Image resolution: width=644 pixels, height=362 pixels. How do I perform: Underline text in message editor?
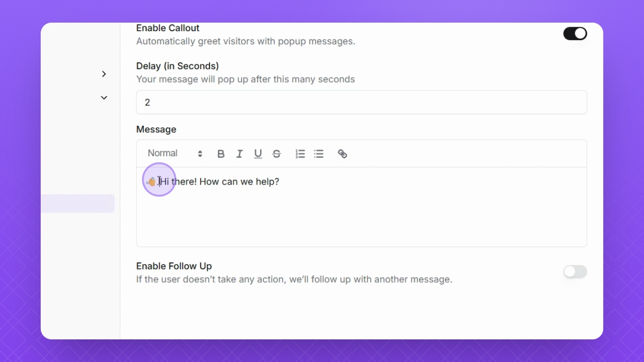tap(258, 154)
